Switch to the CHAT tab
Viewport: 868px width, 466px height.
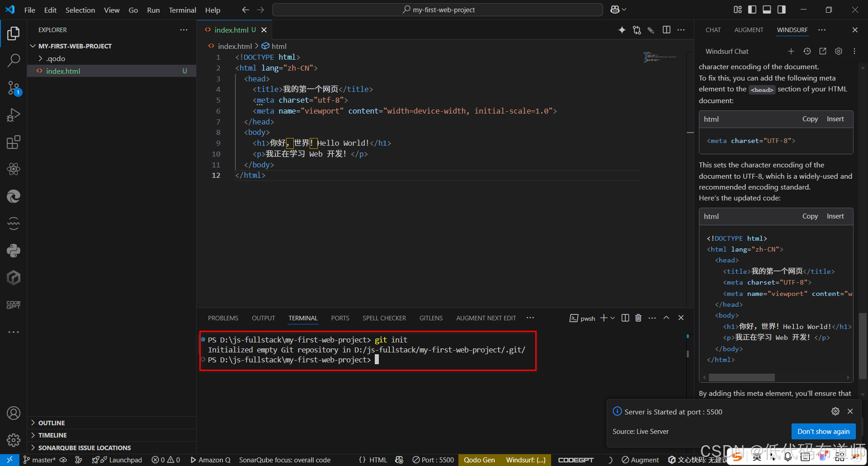[x=713, y=30]
